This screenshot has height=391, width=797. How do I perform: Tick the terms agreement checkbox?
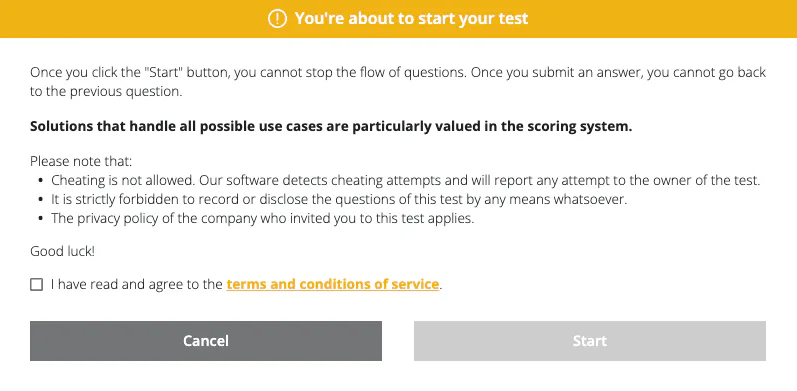[37, 284]
